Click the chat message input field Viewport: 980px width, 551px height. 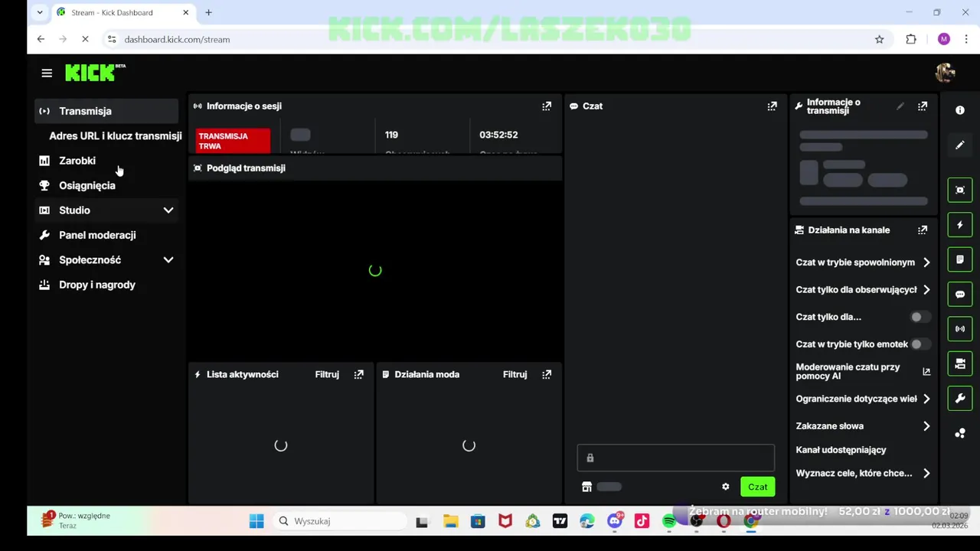pyautogui.click(x=675, y=458)
